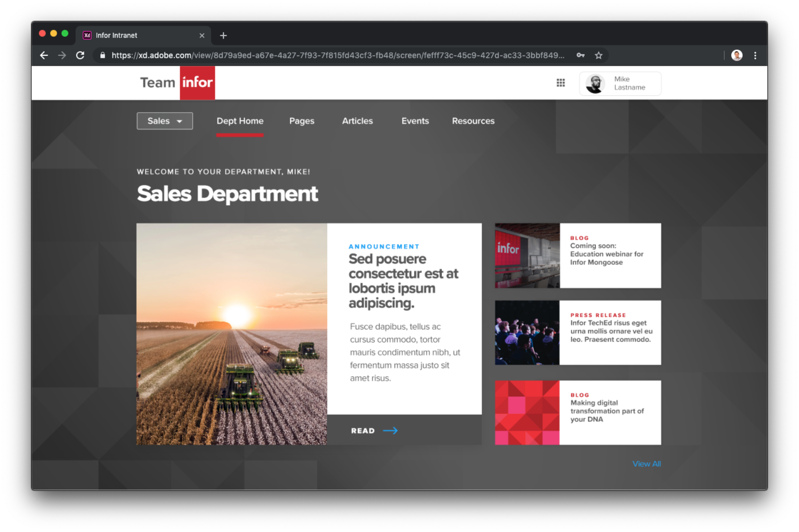Go to Dept Home tab
799x532 pixels.
tap(240, 121)
